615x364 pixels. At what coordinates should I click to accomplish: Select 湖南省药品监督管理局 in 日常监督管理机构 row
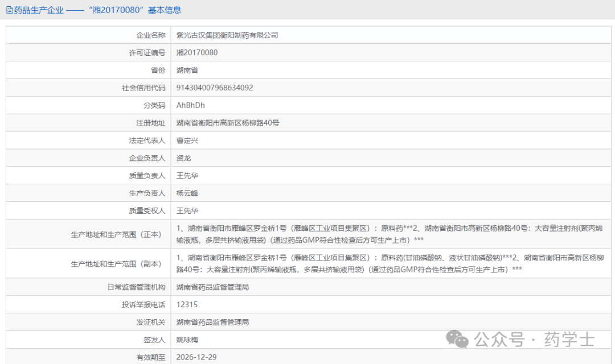click(x=212, y=287)
